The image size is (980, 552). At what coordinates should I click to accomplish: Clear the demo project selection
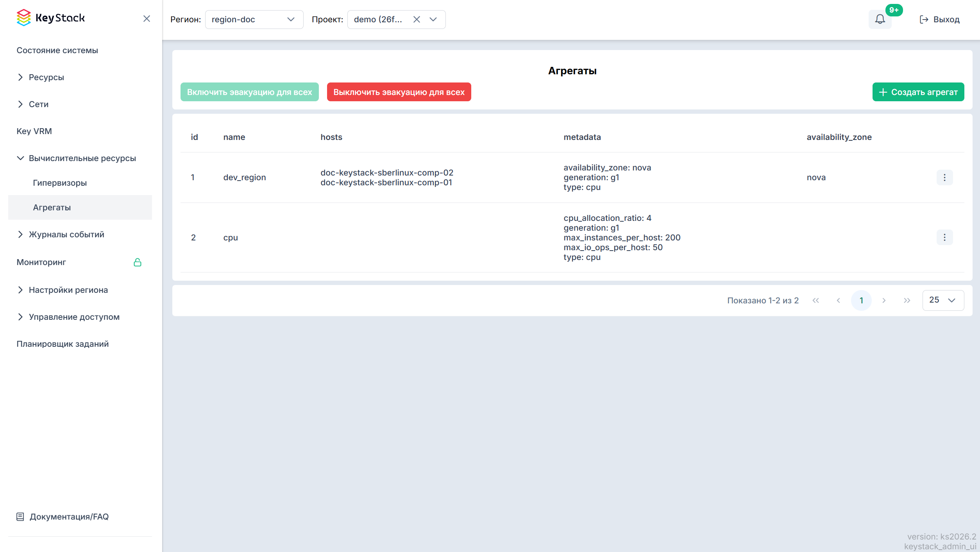pos(417,20)
